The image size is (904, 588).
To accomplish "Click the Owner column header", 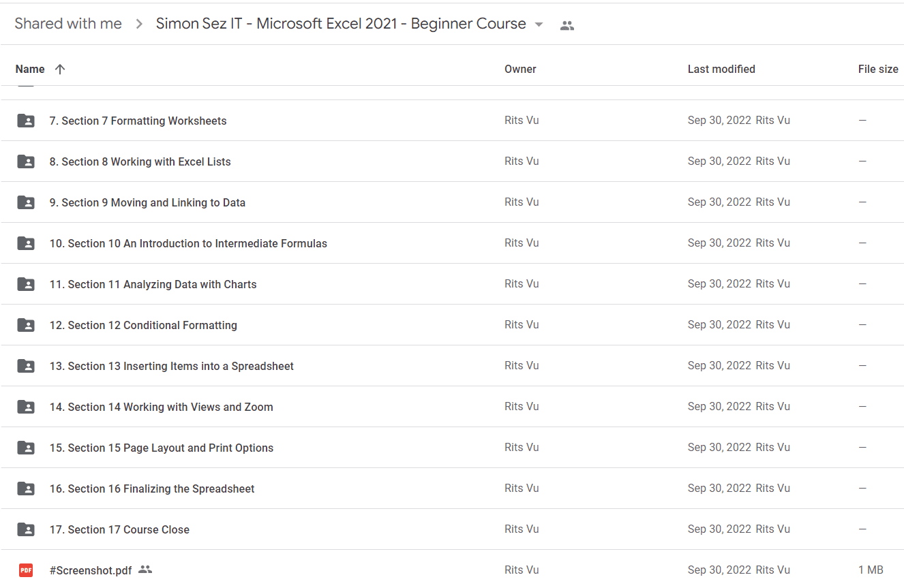I will (520, 69).
